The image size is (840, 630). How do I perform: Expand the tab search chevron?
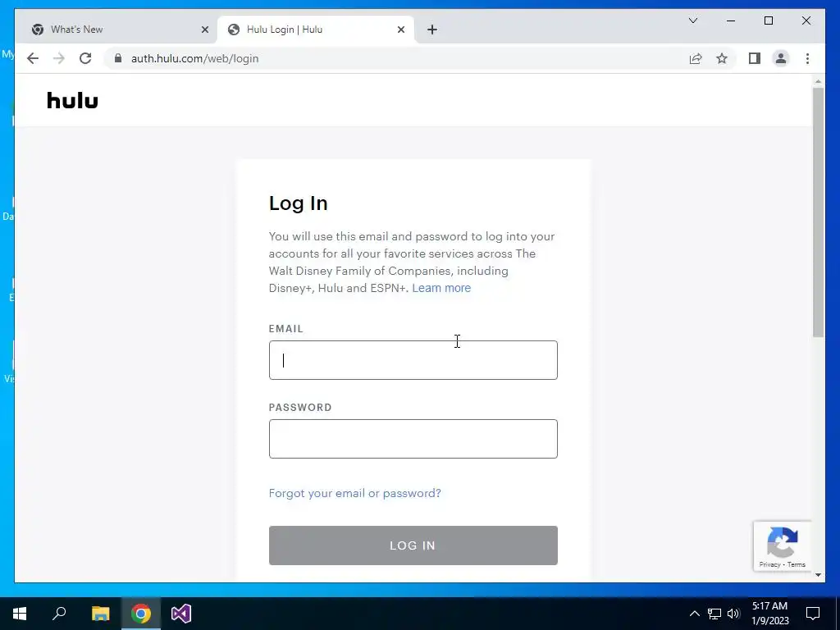click(x=693, y=21)
